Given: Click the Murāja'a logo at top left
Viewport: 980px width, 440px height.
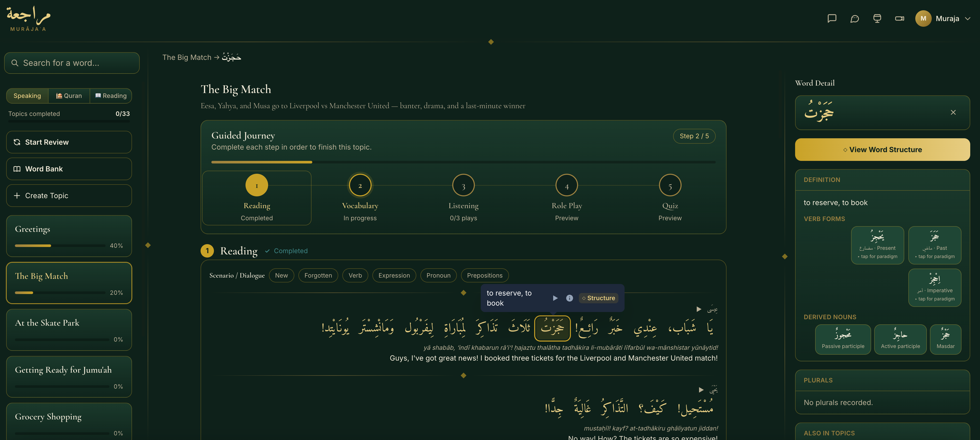Looking at the screenshot, I should pyautogui.click(x=28, y=18).
